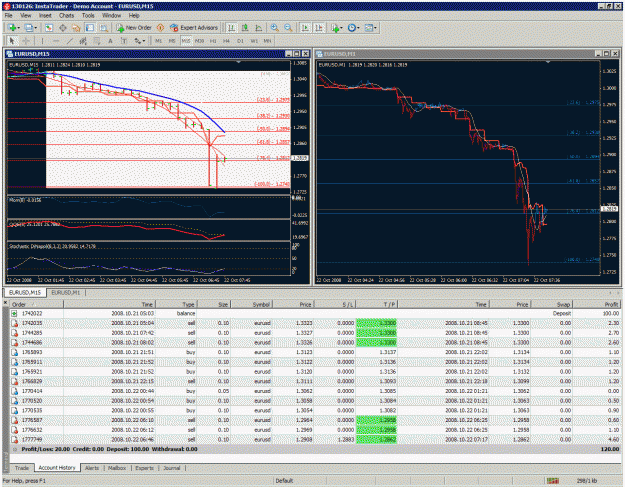
Task: Select the Text tool
Action: pyautogui.click(x=110, y=41)
